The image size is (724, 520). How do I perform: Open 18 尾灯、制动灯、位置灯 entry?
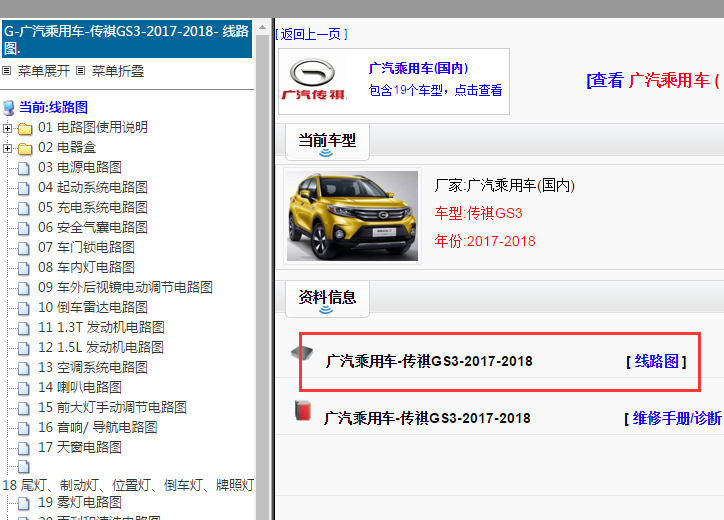point(128,485)
